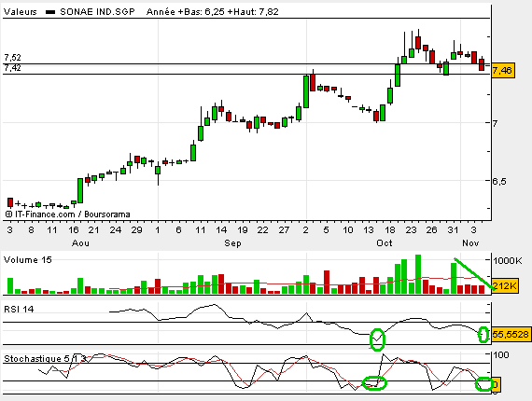Click the date label 22 on the time axis
Image resolution: width=532 pixels, height=401 pixels.
click(262, 230)
